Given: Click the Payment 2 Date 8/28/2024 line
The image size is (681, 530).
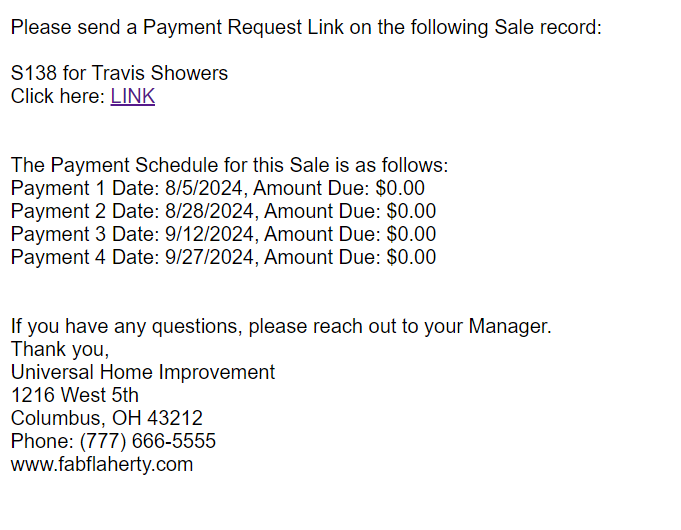Looking at the screenshot, I should click(x=223, y=211).
